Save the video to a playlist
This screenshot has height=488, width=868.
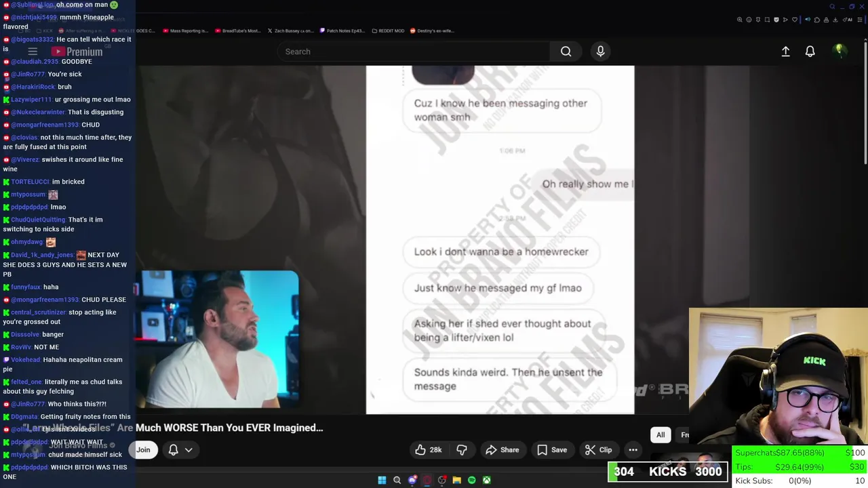551,449
